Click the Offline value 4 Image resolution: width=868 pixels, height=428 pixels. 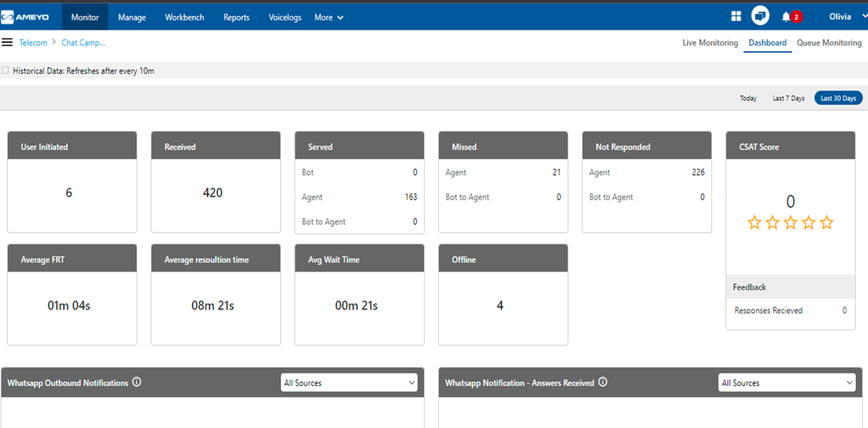pos(500,306)
